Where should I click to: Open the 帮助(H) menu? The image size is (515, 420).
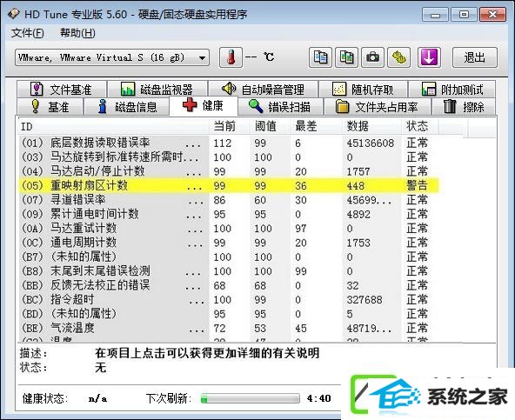pos(77,33)
